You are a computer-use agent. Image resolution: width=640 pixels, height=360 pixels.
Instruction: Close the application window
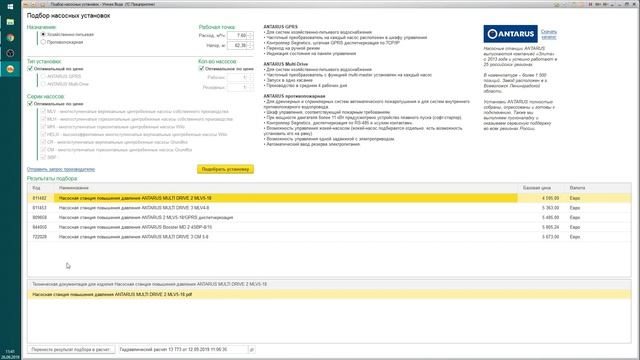635,4
